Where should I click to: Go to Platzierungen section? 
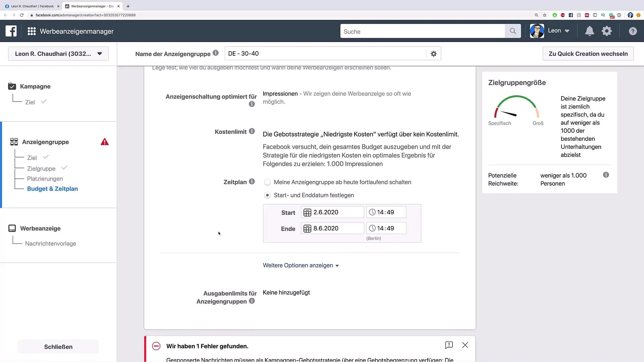(x=45, y=179)
